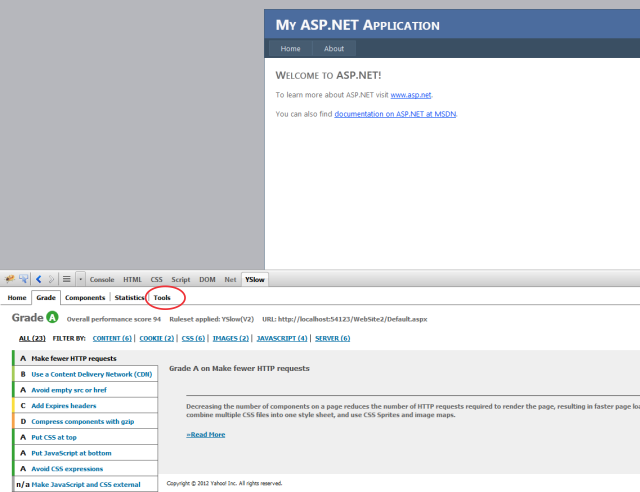Screen dimensions: 640x492
Task: Click the My ASP.NET Application title
Action: 358,25
